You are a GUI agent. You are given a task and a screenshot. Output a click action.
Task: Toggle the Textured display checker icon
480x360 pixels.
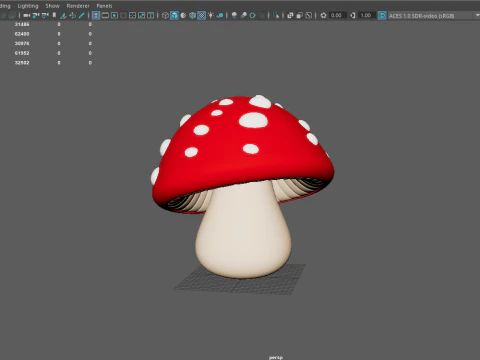(202, 15)
